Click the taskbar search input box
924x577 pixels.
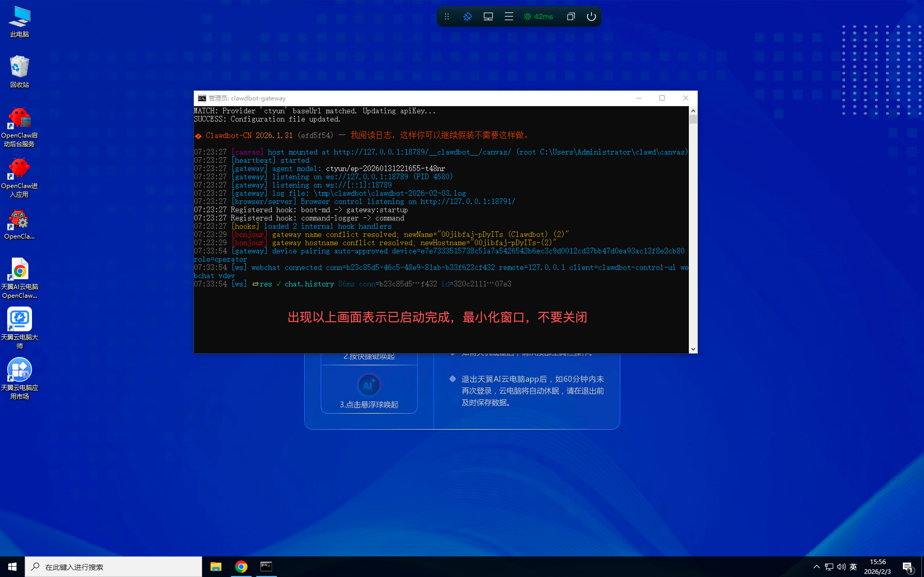pos(114,567)
